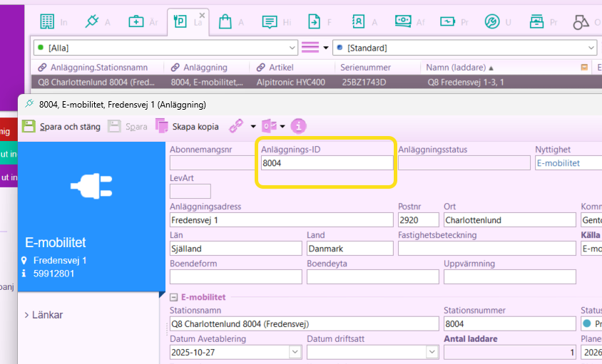Open Datum Avetablering date picker dropdown
602x364 pixels.
pos(295,352)
